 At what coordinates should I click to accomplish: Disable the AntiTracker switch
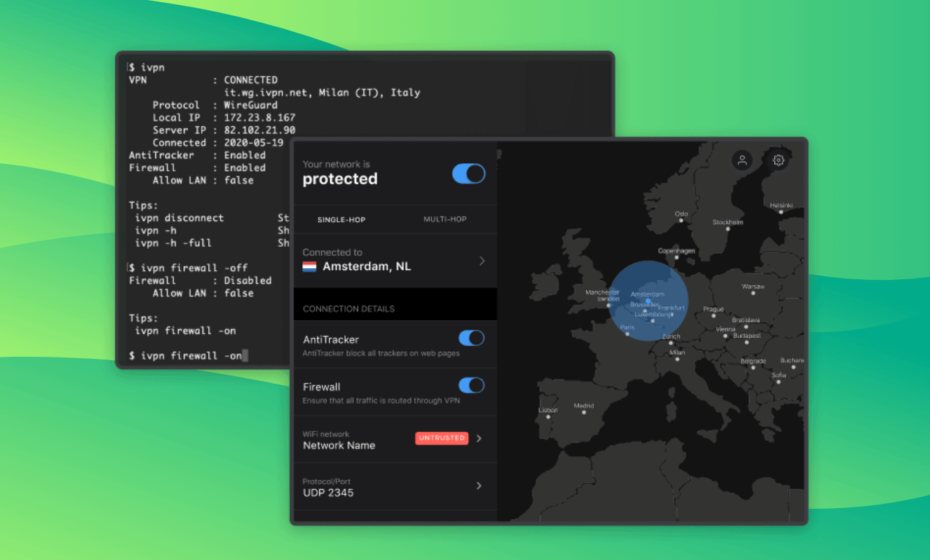[x=472, y=338]
